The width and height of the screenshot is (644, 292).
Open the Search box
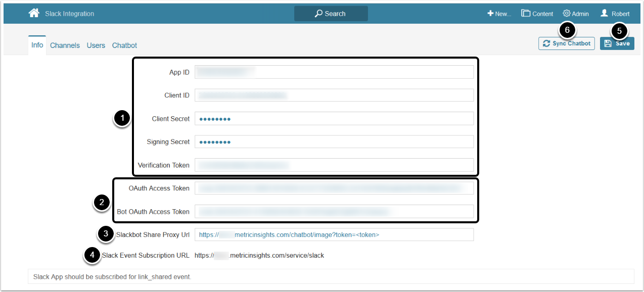[x=331, y=14]
